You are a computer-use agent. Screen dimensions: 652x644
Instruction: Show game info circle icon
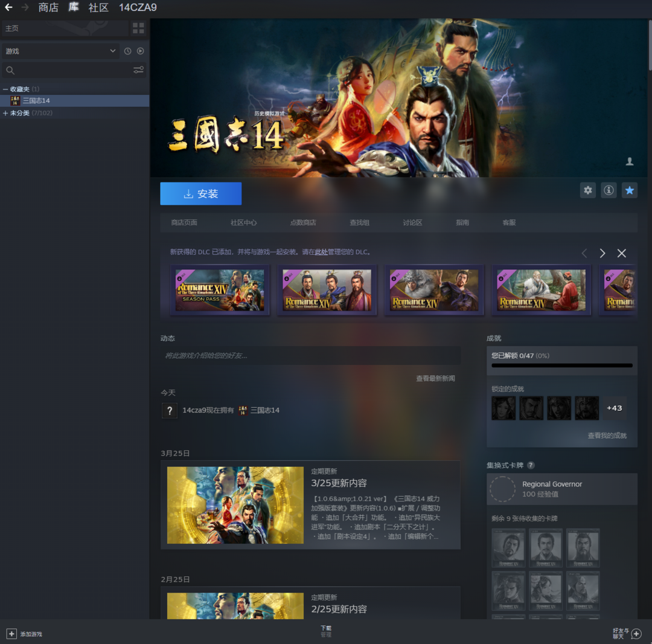[609, 190]
